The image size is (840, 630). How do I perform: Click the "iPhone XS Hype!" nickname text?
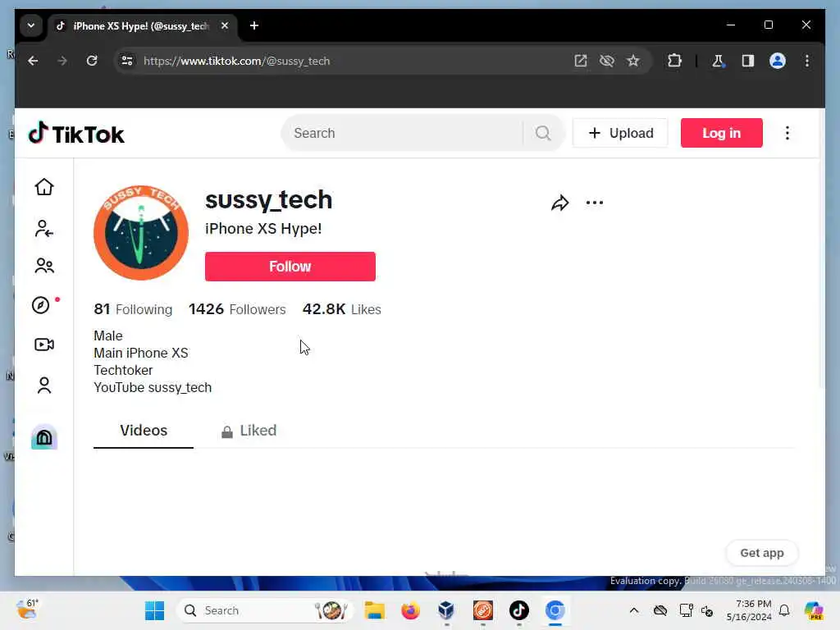263,229
